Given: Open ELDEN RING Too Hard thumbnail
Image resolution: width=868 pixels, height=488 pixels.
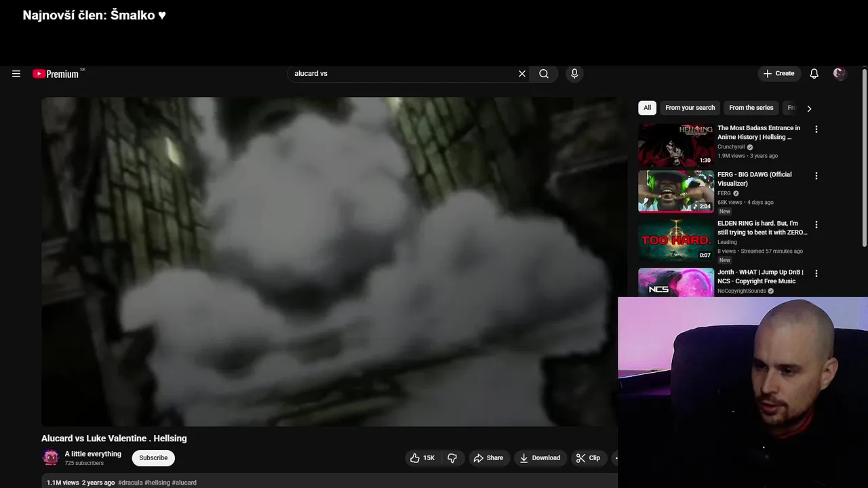Looking at the screenshot, I should click(676, 240).
